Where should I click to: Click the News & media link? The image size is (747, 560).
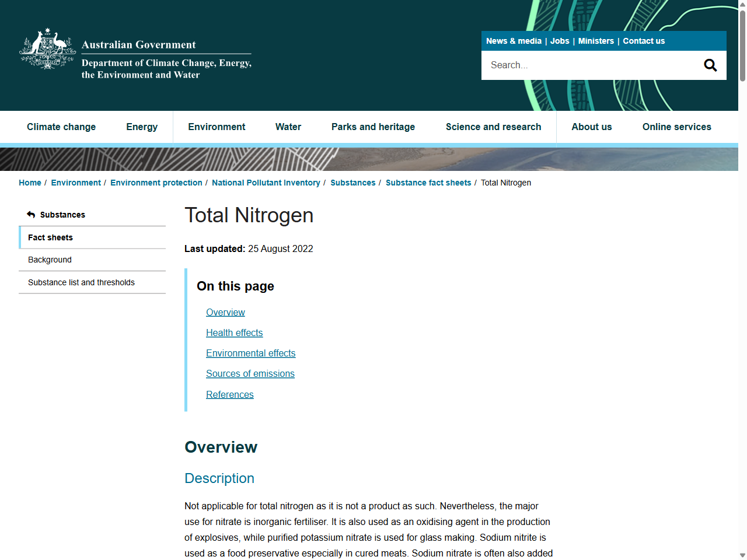[x=514, y=41]
